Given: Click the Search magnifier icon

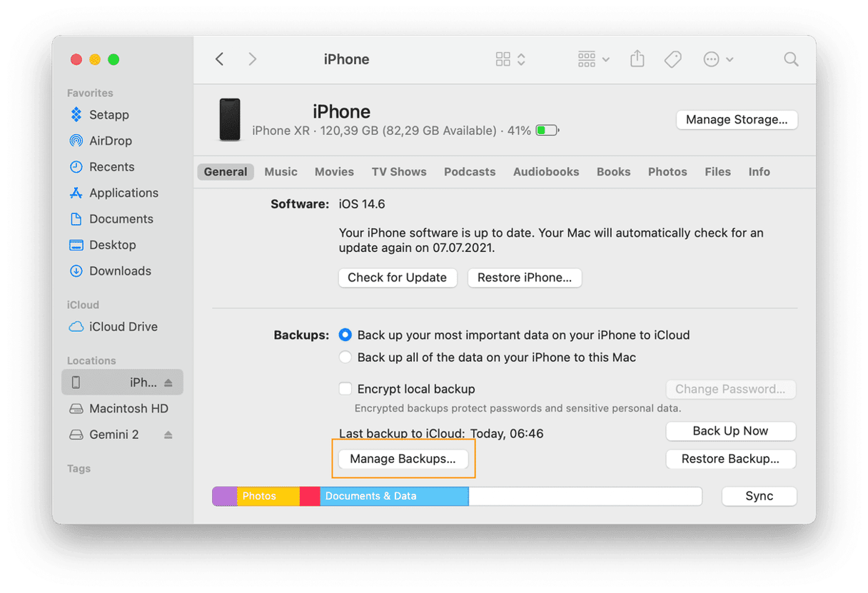Looking at the screenshot, I should click(791, 59).
